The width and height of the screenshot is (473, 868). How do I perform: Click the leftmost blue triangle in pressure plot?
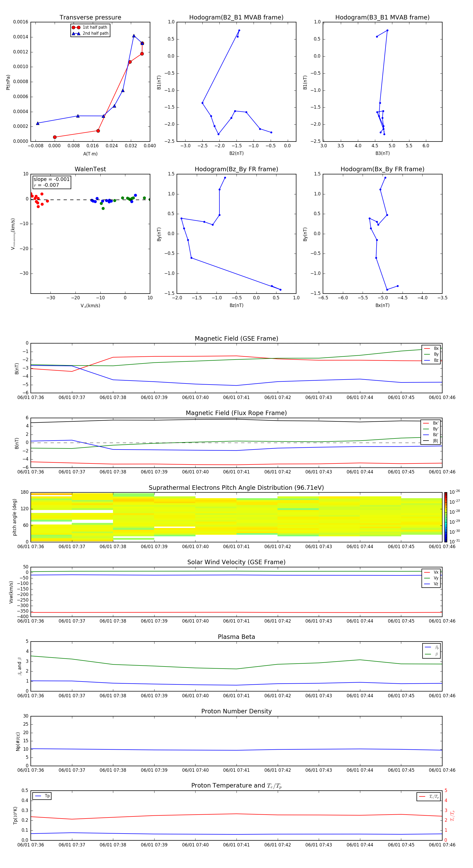pos(38,123)
